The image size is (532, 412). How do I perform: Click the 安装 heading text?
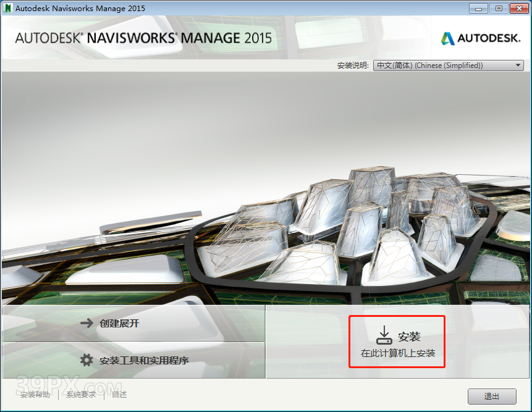coord(409,337)
